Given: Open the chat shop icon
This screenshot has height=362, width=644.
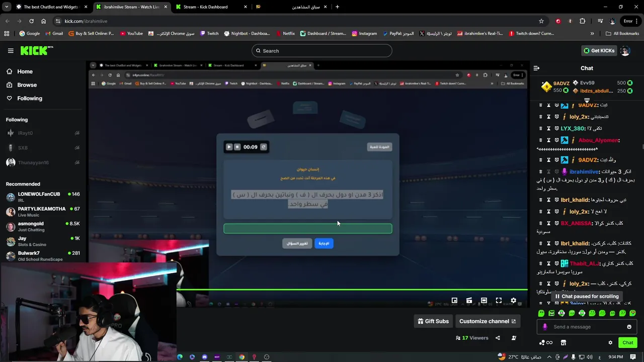Looking at the screenshot, I should (563, 343).
